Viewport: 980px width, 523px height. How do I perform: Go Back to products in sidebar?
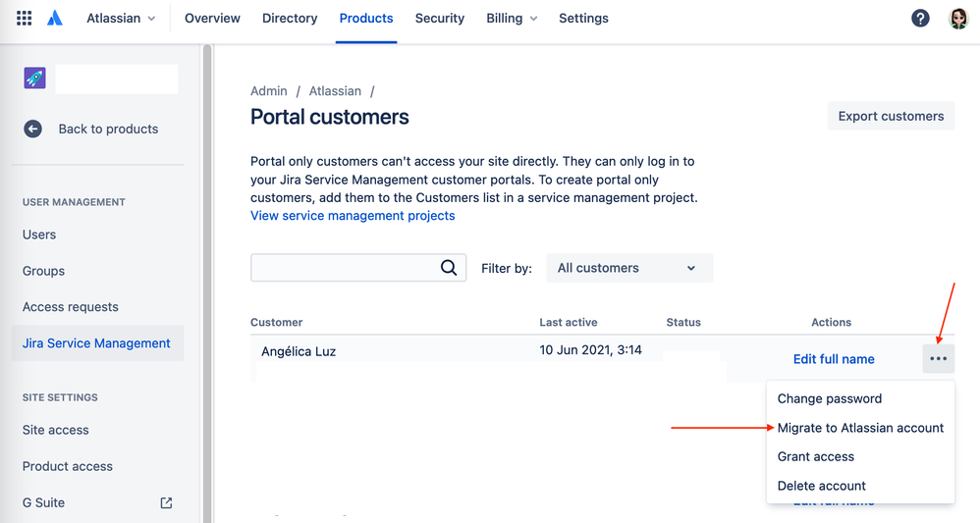coord(108,129)
